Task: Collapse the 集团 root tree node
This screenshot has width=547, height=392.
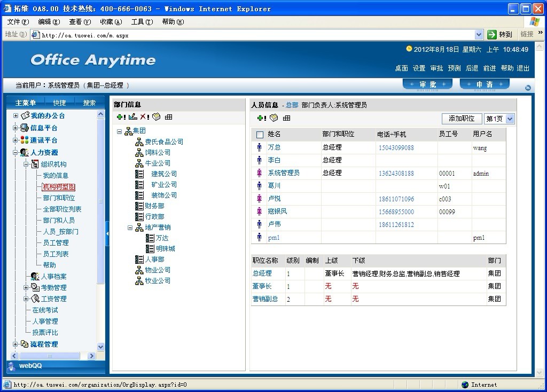Action: [120, 131]
